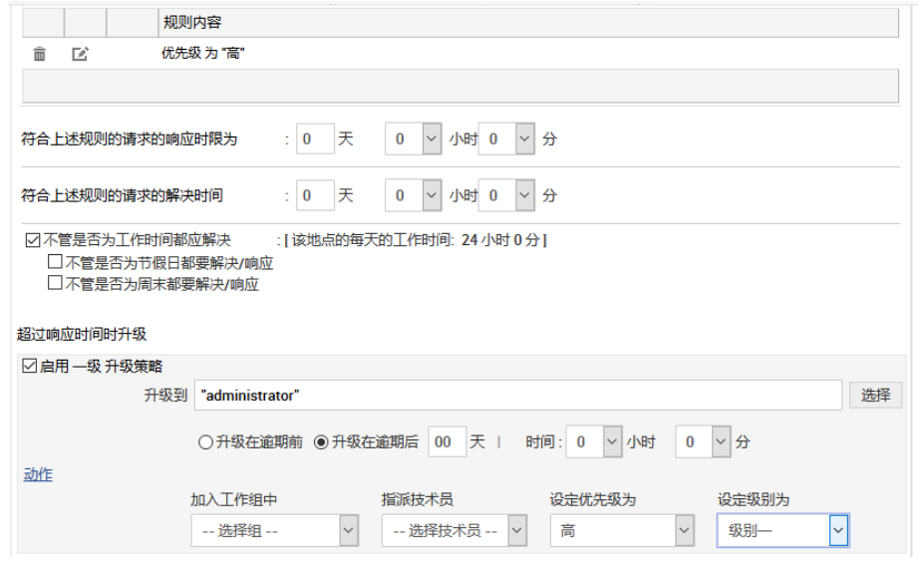Expand the 加入工作组中 group dropdown
Image resolution: width=924 pixels, height=563 pixels.
click(274, 531)
